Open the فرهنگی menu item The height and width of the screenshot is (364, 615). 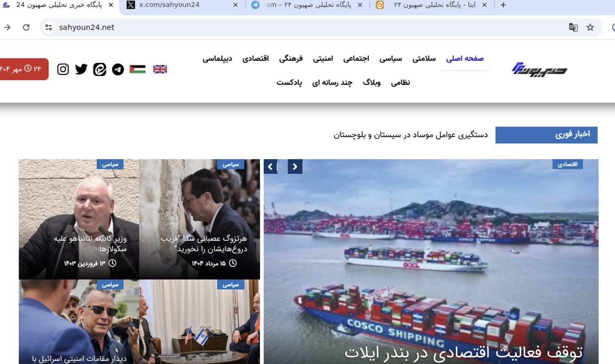tap(291, 59)
